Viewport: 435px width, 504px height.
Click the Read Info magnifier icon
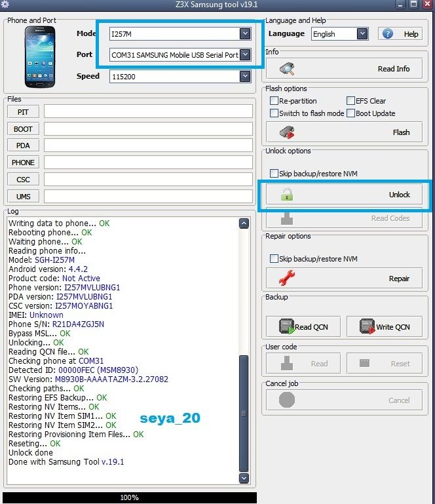pyautogui.click(x=287, y=69)
